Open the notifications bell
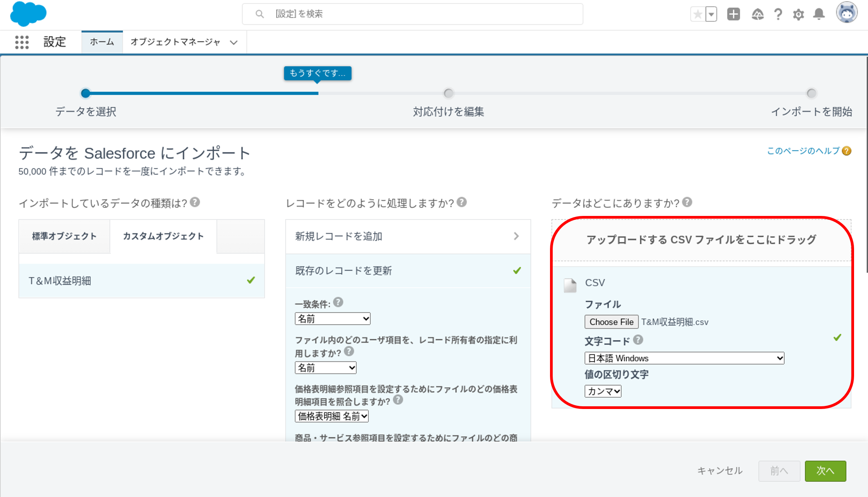The width and height of the screenshot is (868, 497). tap(819, 14)
